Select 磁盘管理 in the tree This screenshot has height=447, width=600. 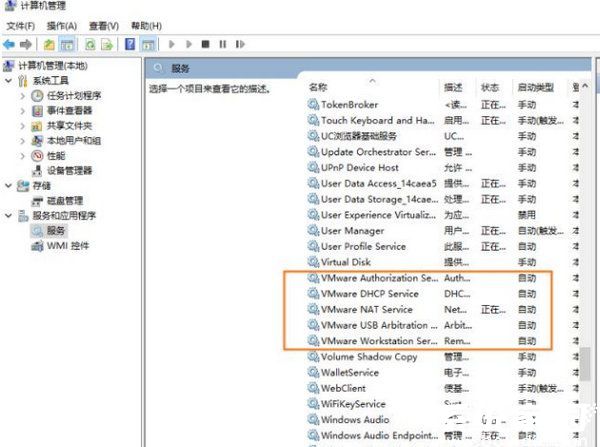65,201
